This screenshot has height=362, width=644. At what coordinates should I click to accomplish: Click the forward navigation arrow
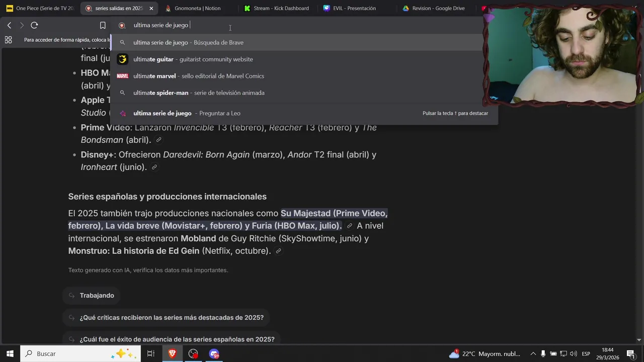coord(22,25)
